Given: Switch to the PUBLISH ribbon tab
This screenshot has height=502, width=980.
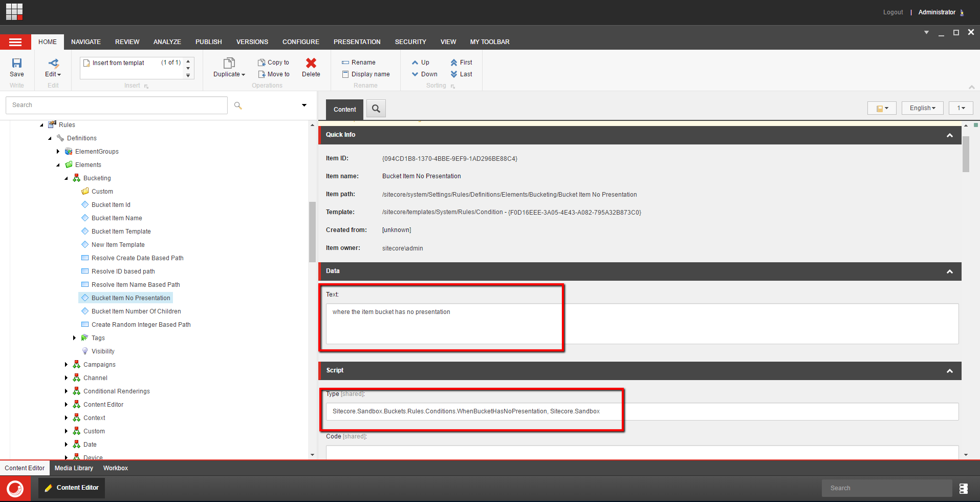Looking at the screenshot, I should [x=208, y=42].
